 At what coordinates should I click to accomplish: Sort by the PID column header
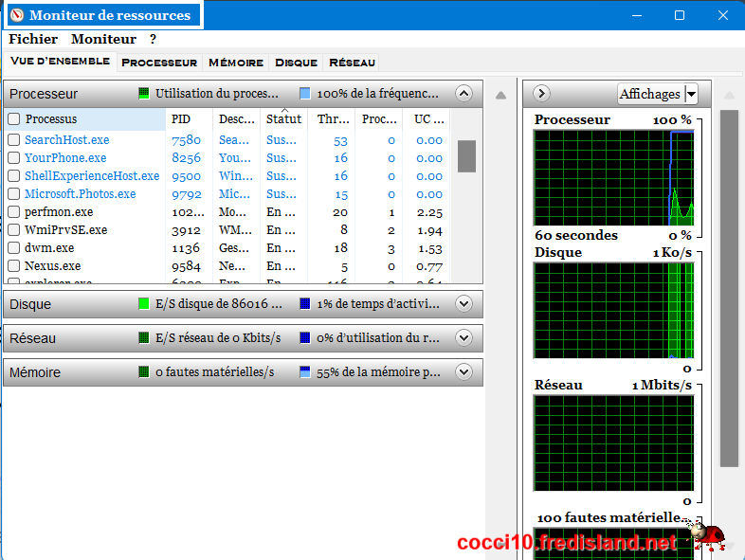(190, 118)
